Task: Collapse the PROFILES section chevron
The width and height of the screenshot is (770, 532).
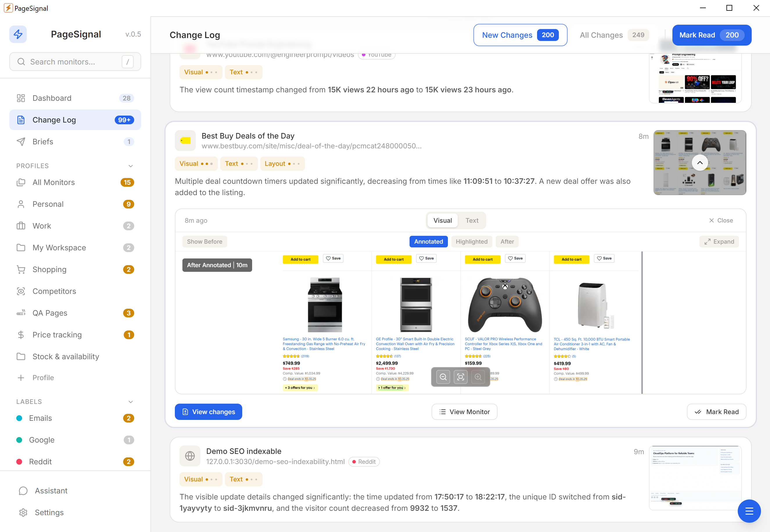Action: 131,166
